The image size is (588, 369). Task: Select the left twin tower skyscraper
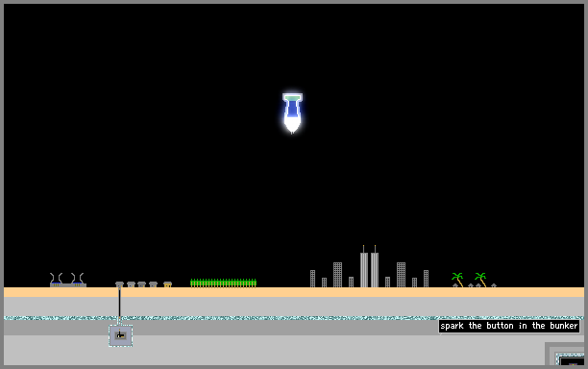[364, 267]
